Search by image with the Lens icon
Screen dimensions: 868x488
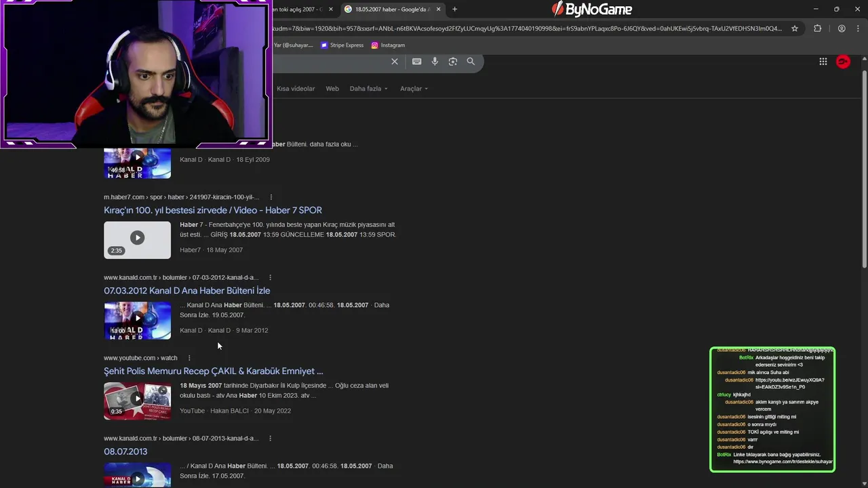(453, 62)
